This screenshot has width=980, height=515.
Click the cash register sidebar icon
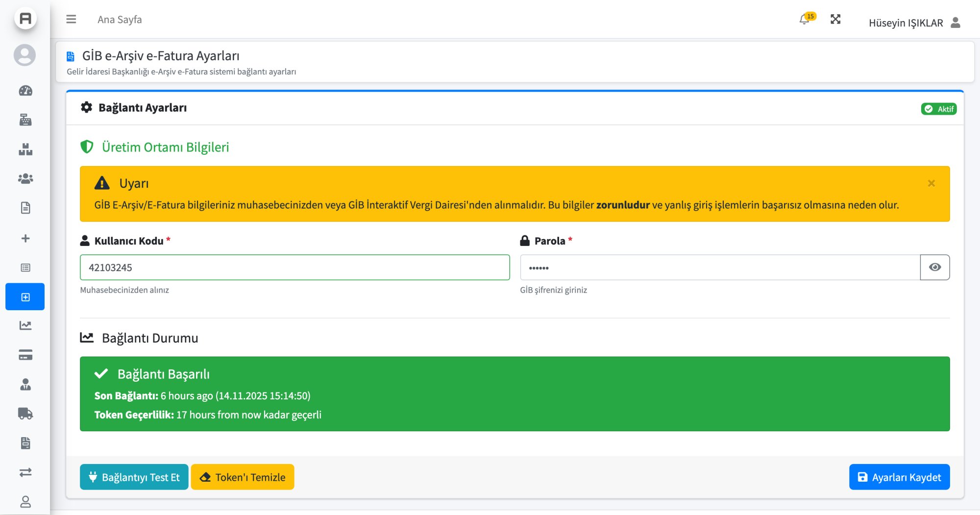25,120
